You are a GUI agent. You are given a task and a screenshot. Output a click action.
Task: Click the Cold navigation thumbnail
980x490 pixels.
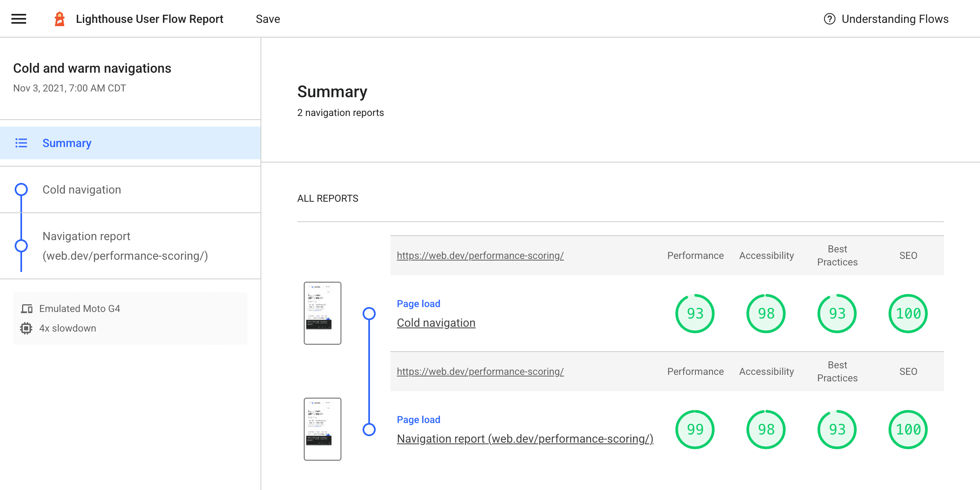[322, 312]
